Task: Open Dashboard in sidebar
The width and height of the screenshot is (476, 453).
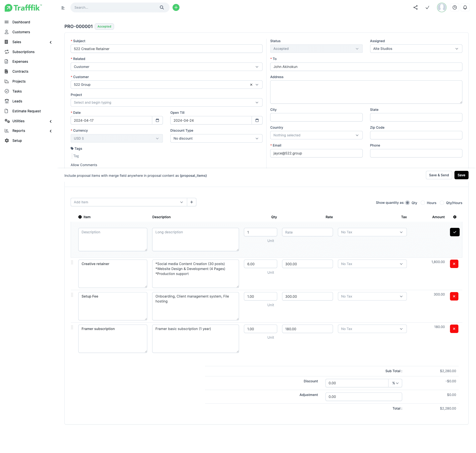Action: click(21, 22)
